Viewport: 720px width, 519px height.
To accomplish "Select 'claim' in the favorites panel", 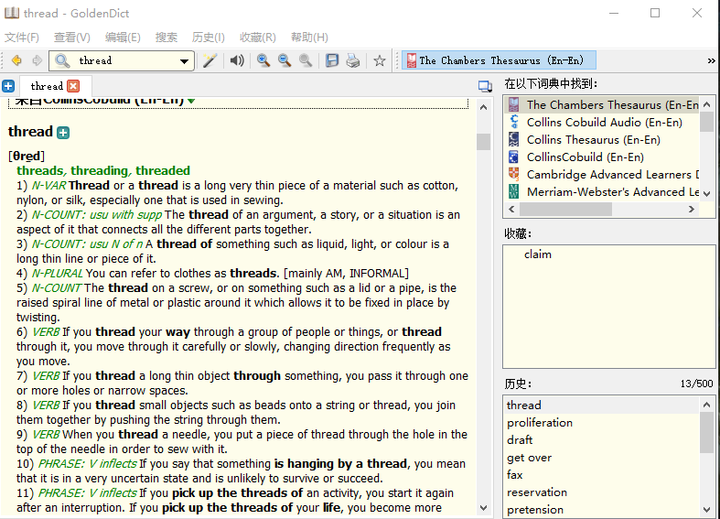I will click(538, 255).
